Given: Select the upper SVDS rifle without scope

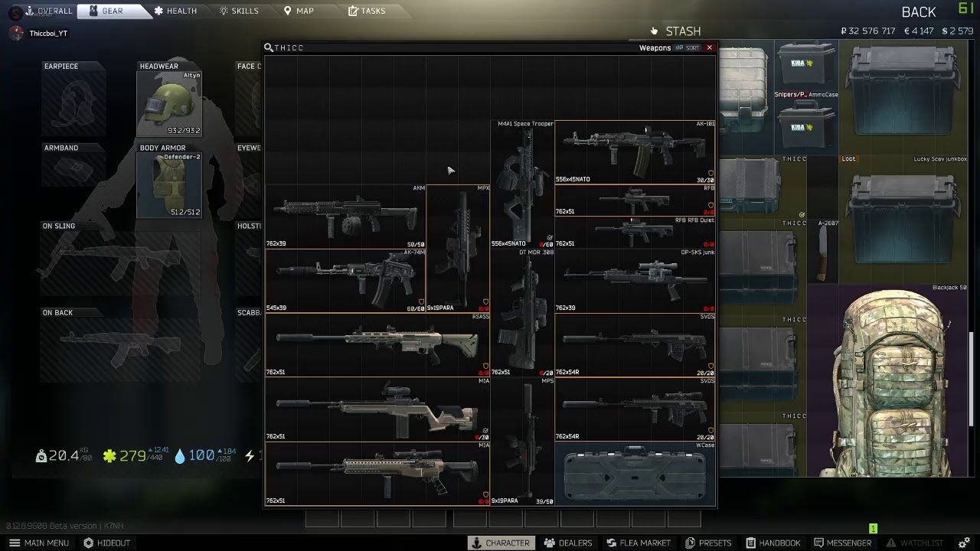Looking at the screenshot, I should coord(635,344).
